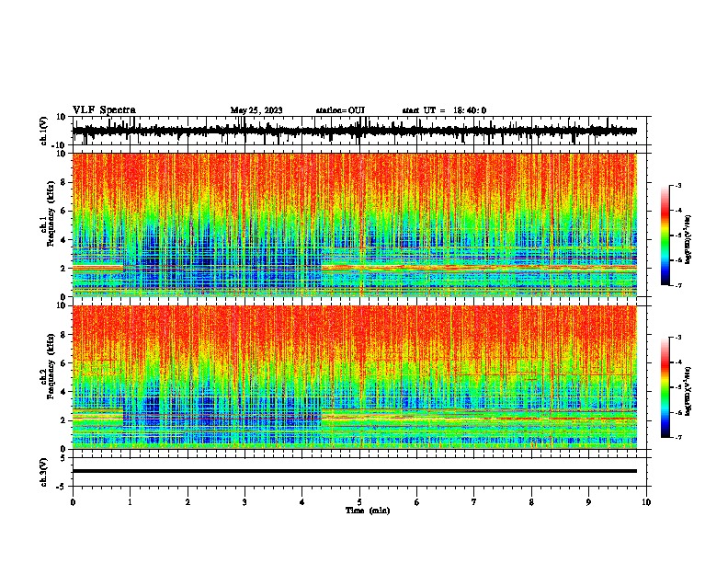Click time axis tick label "8"
Screen dimensions: 728x563
[x=531, y=502]
